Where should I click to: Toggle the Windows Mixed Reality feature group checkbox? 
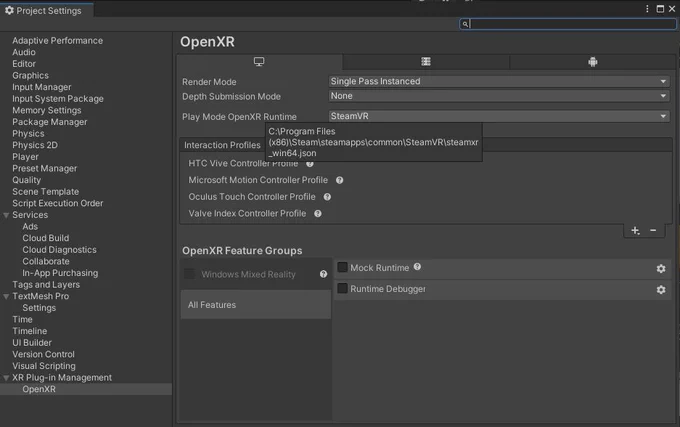[x=190, y=274]
